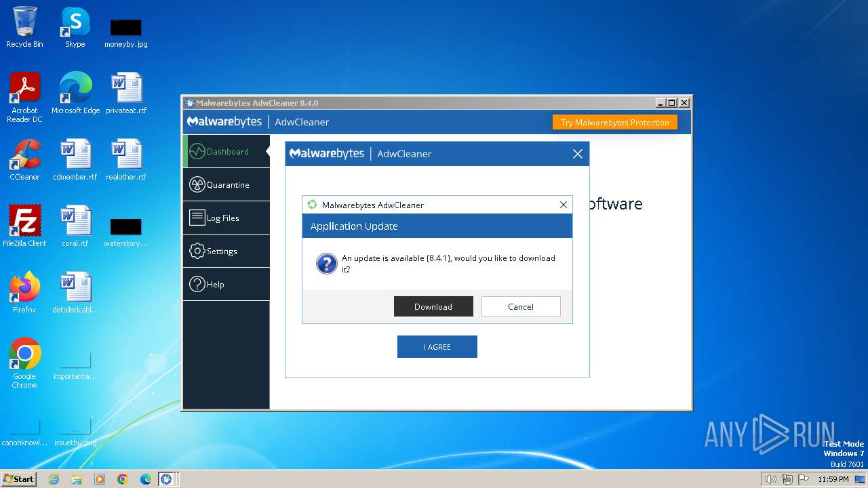Select the issuethu.png desktop file
868x488 pixels.
(75, 432)
